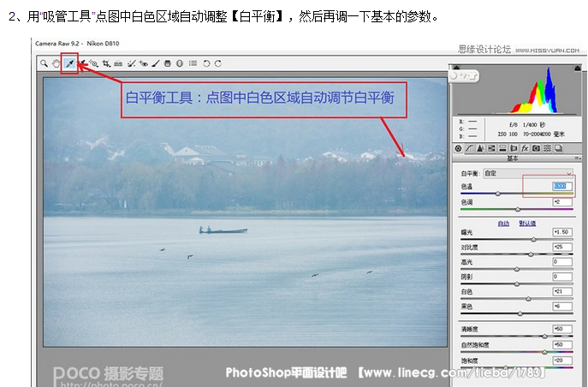Click the 清晰度 slider handle
Screen dimensions: 588x387
545,336
